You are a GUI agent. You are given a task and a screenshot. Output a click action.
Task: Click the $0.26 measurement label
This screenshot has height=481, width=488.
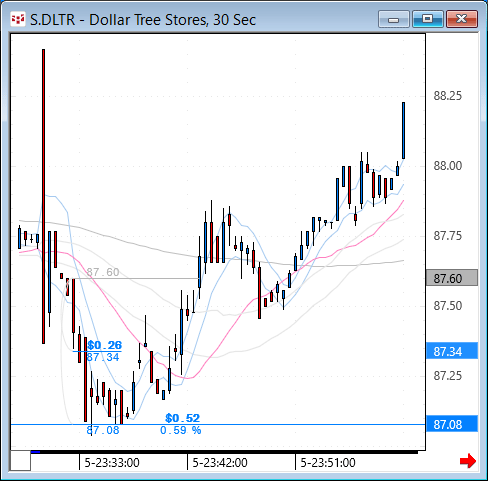(104, 345)
